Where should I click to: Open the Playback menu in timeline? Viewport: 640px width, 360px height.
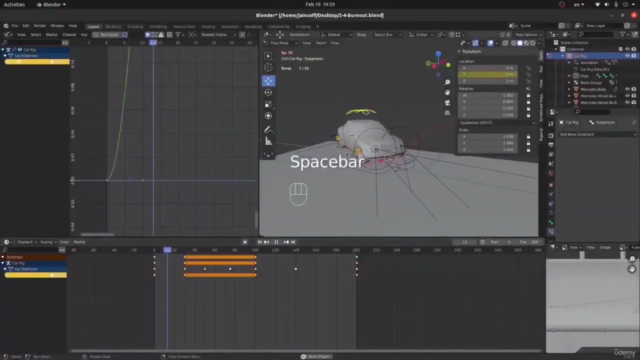point(26,242)
